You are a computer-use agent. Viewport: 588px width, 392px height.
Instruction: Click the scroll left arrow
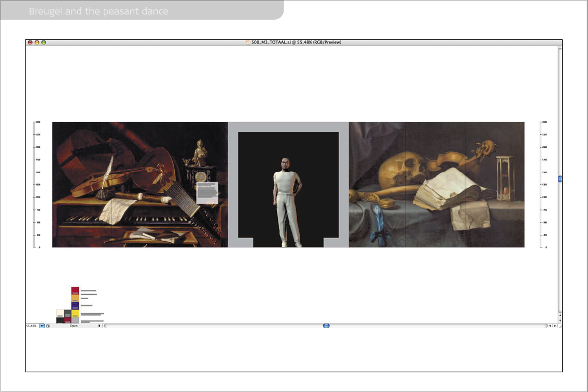(x=550, y=326)
